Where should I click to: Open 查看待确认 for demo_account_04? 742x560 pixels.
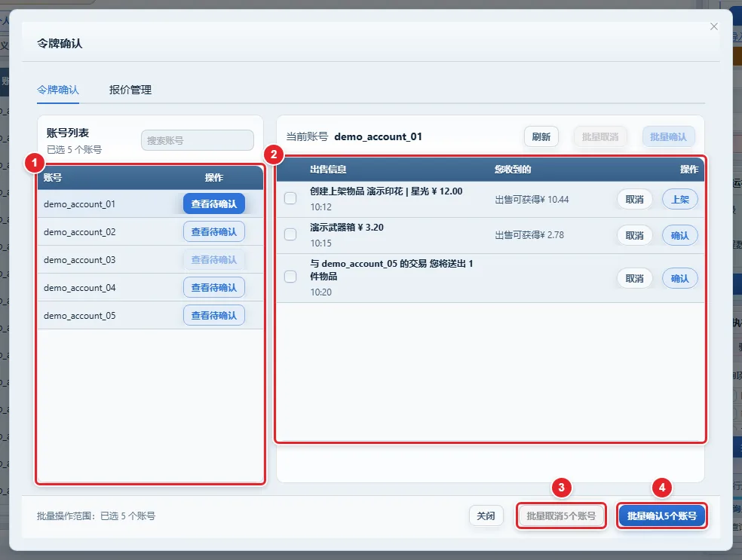214,288
